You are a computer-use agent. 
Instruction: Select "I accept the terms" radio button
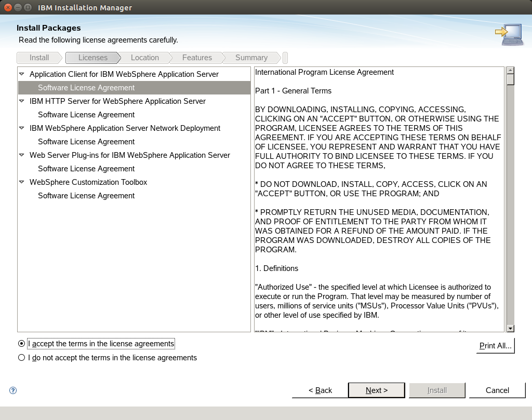21,344
